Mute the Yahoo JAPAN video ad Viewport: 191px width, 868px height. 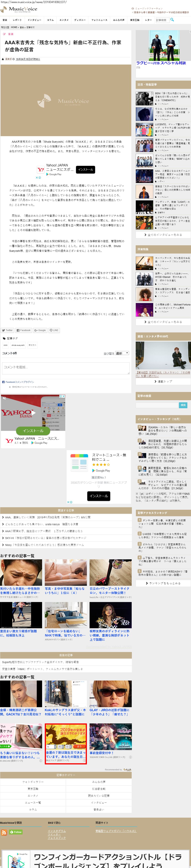point(4,398)
